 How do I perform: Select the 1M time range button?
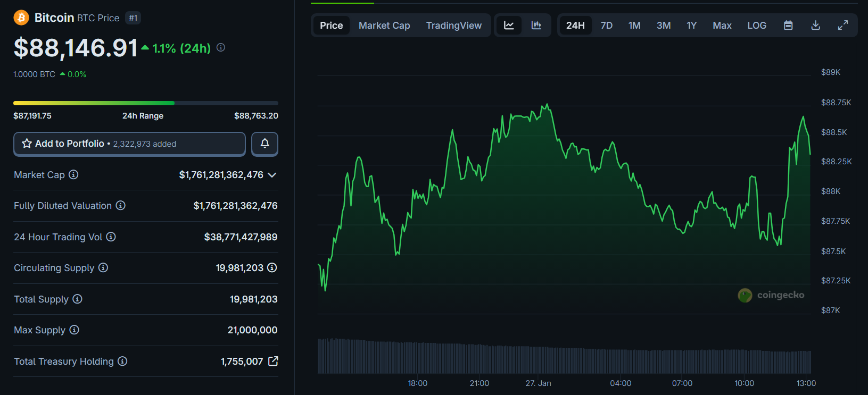(634, 26)
